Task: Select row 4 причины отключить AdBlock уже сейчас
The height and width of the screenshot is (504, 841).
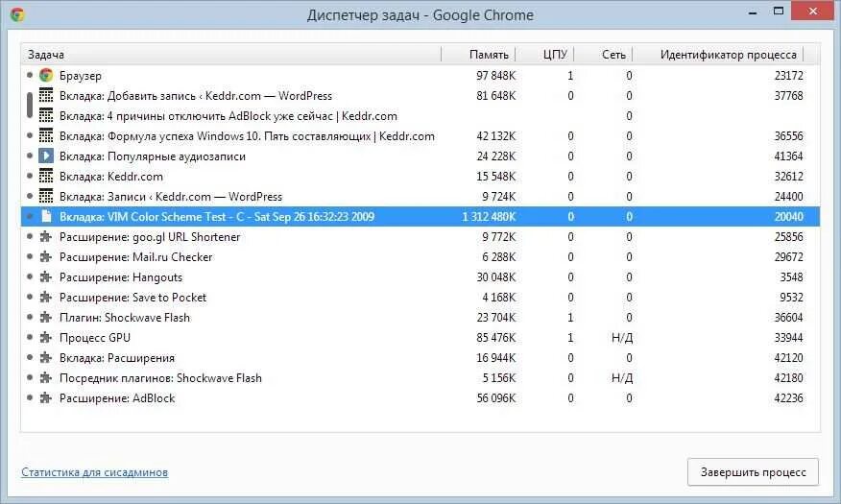Action: pyautogui.click(x=420, y=116)
